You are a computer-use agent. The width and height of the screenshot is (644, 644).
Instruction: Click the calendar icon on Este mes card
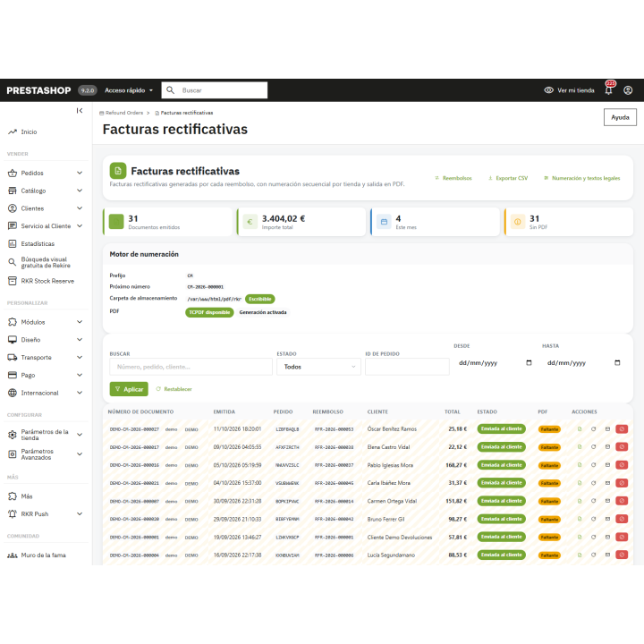click(384, 222)
